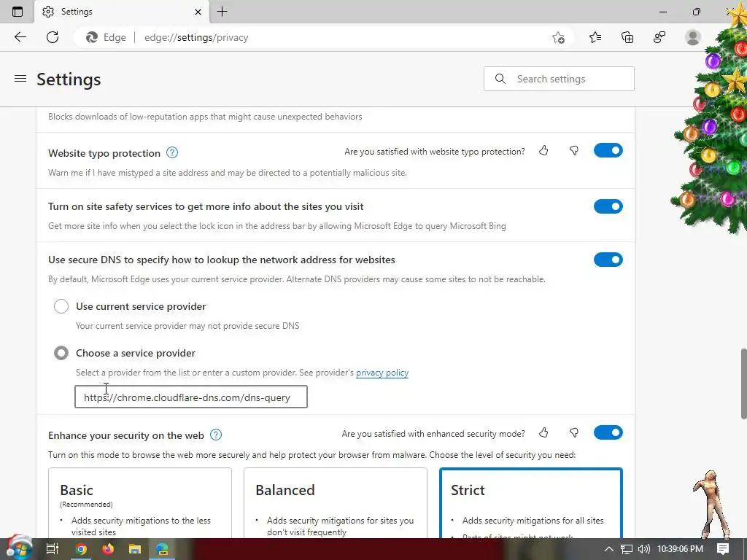Click the Enhance your security help icon
Image resolution: width=747 pixels, height=560 pixels.
pyautogui.click(x=216, y=435)
